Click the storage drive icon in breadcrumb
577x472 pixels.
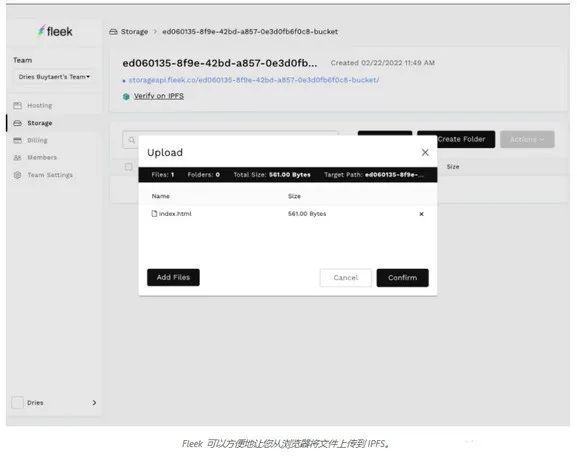(x=113, y=32)
